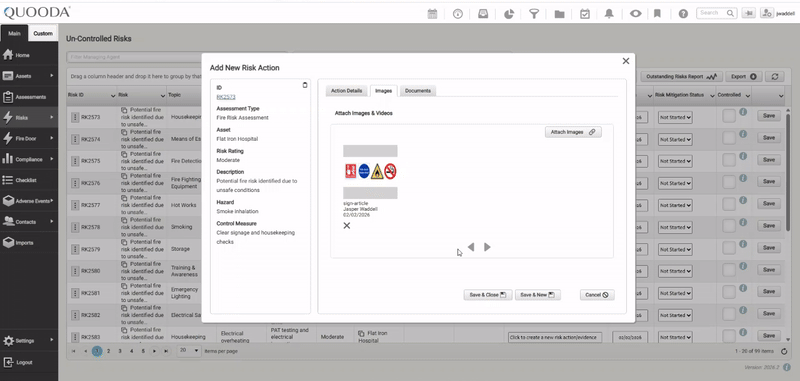Click Outstanding Risks Report button
Image resolution: width=800 pixels, height=381 pixels.
pos(681,77)
